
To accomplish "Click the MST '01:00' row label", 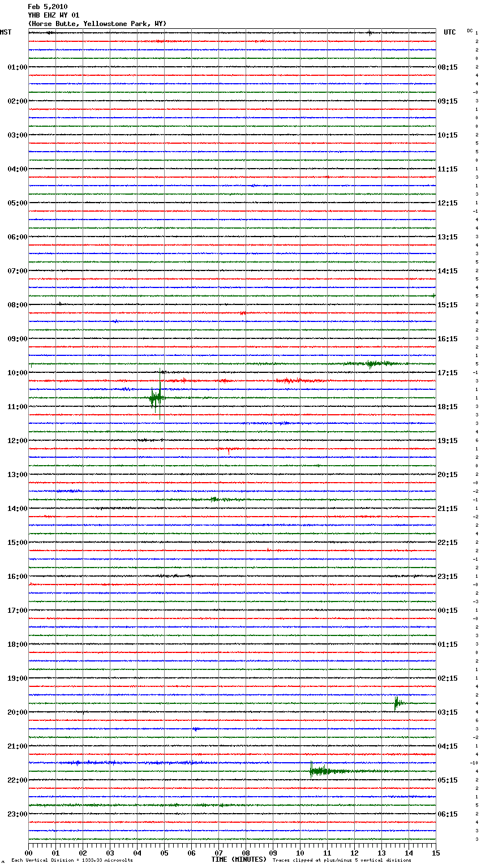I will [18, 67].
